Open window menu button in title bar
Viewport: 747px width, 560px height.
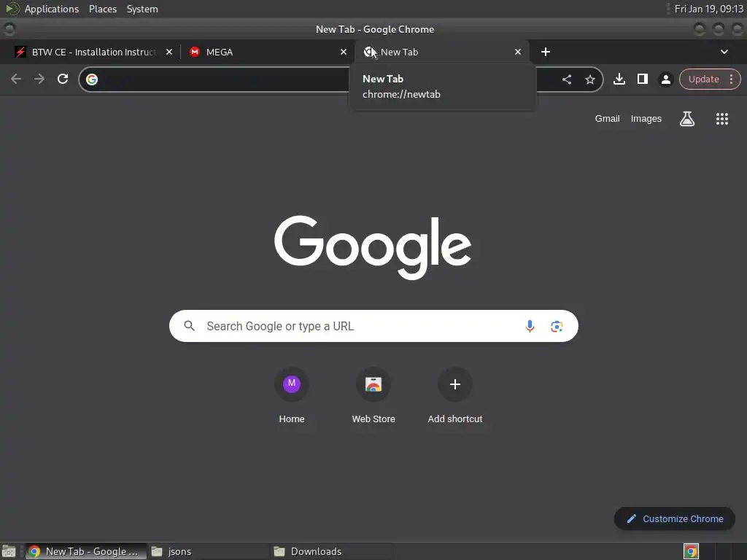tap(9, 29)
